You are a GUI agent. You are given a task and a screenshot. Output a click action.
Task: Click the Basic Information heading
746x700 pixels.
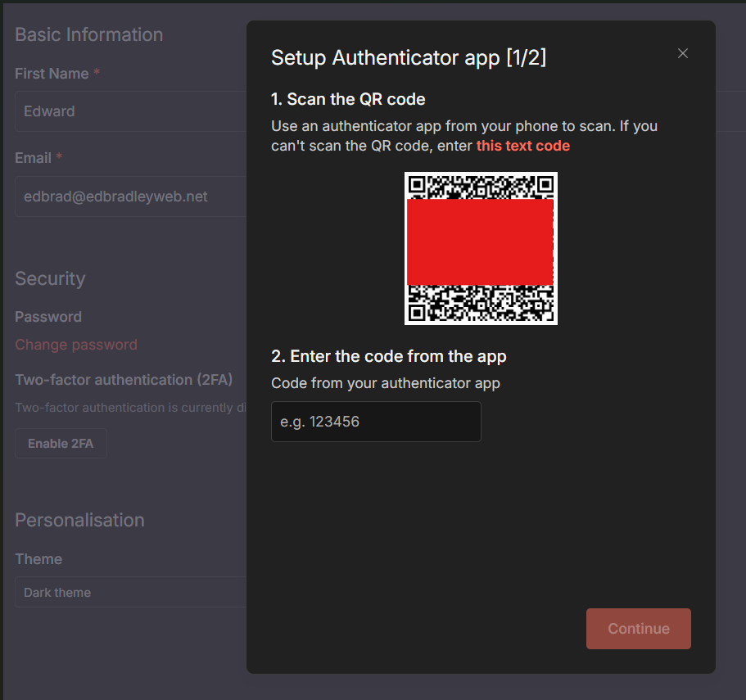[88, 34]
